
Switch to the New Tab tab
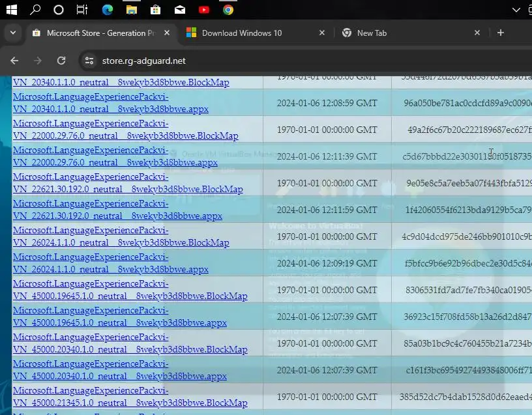(x=372, y=33)
